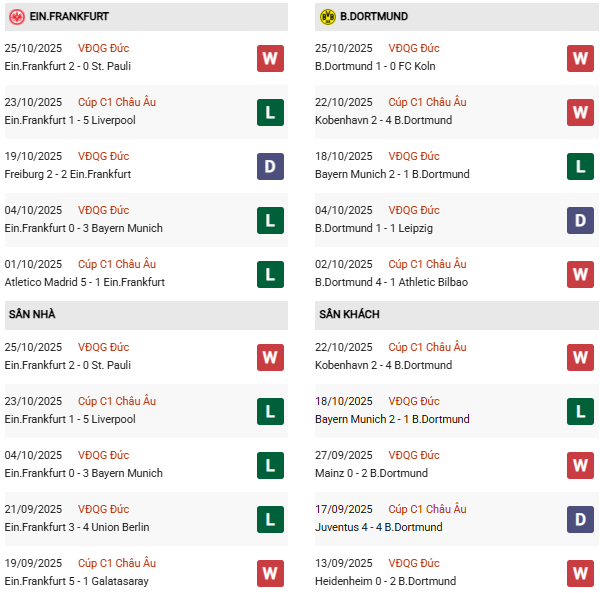Click W badge for Dortmund 1 - 0 FC Koln
This screenshot has height=593, width=600.
[580, 58]
